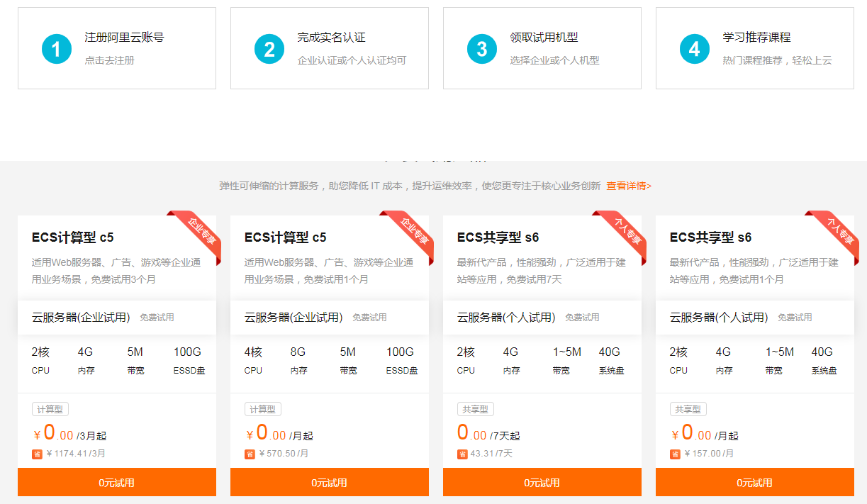This screenshot has height=504, width=867.
Task: Open the 查看详情 link
Action: [628, 186]
